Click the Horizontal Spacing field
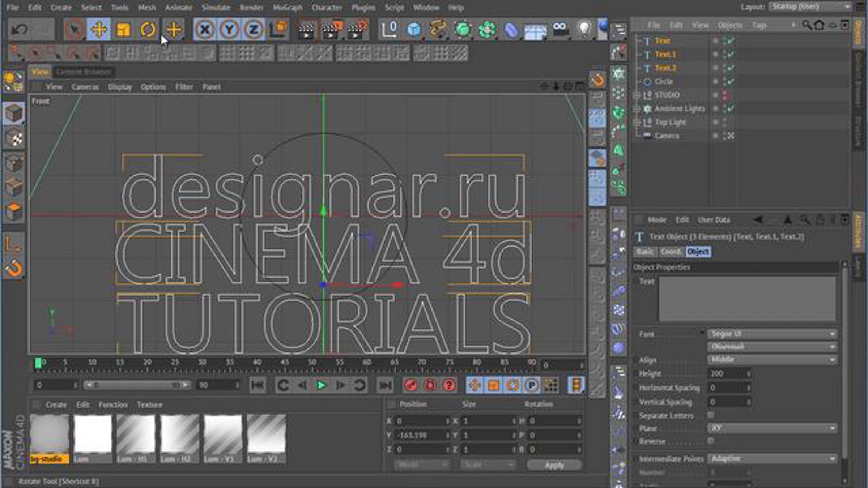 (729, 388)
